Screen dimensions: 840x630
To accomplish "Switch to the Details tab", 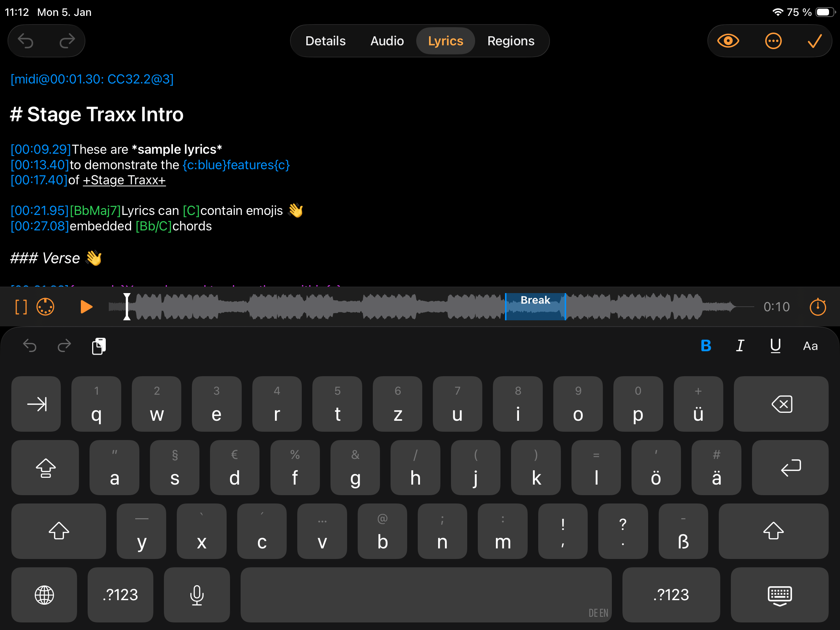I will click(x=326, y=41).
